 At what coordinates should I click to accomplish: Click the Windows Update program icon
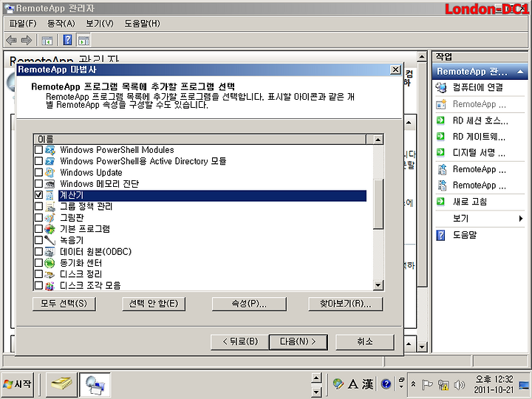[50, 172]
